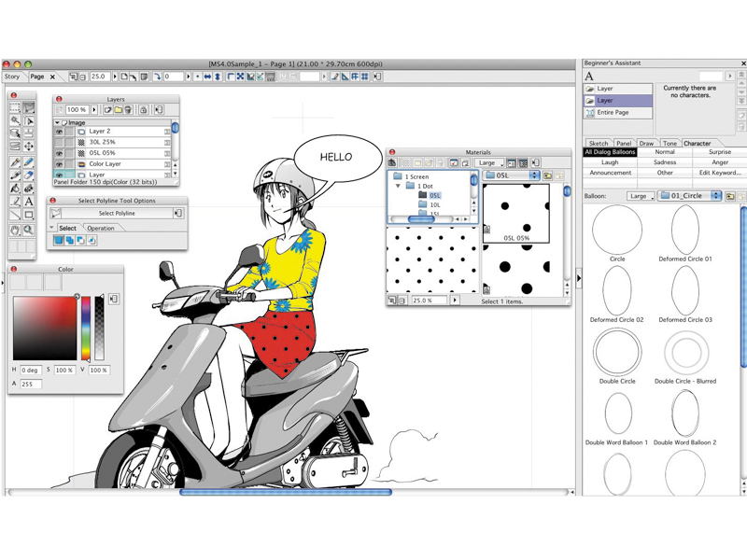Click the rainbow hue slider
Screen dimensions: 747x560
pyautogui.click(x=86, y=329)
